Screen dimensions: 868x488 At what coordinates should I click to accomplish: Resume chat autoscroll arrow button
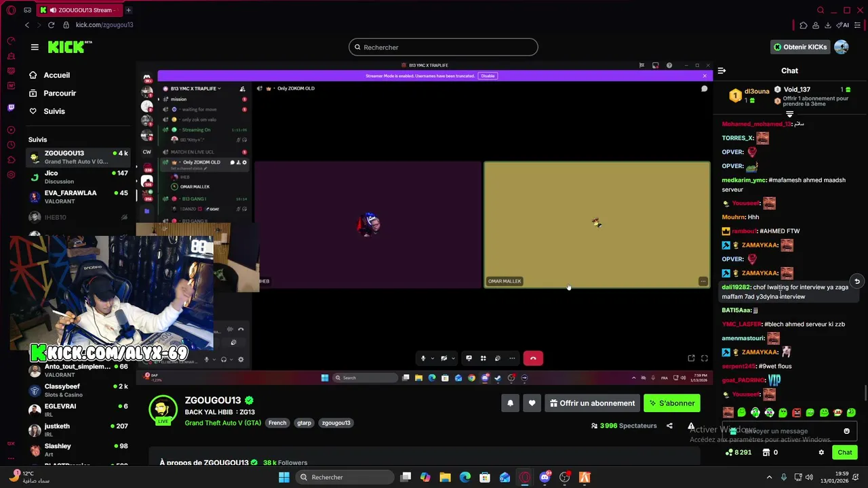click(x=857, y=281)
